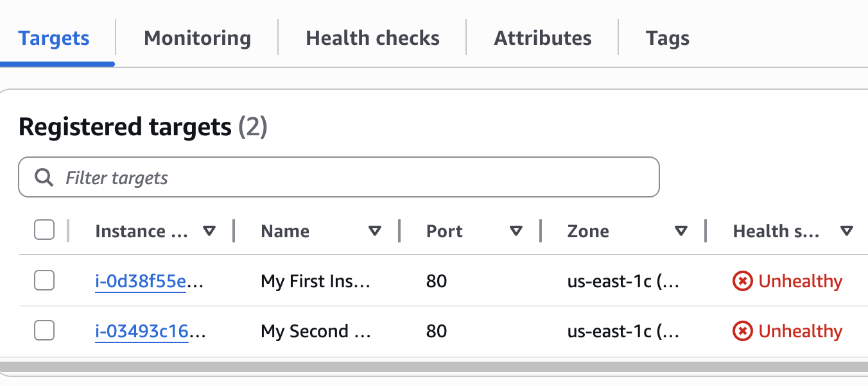Click the Unhealthy status icon for My Second Instance
Viewport: 868px width, 386px height.
pos(743,331)
